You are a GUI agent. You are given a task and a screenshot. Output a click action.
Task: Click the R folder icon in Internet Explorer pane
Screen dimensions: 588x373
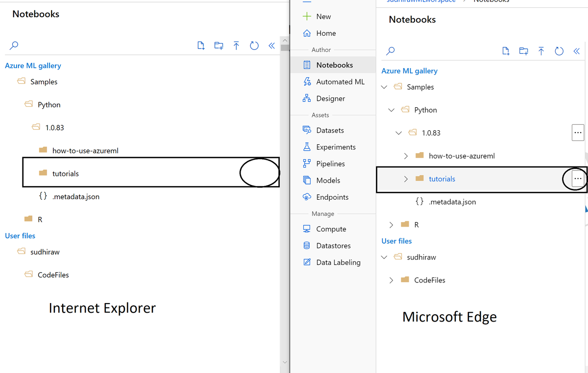point(29,219)
